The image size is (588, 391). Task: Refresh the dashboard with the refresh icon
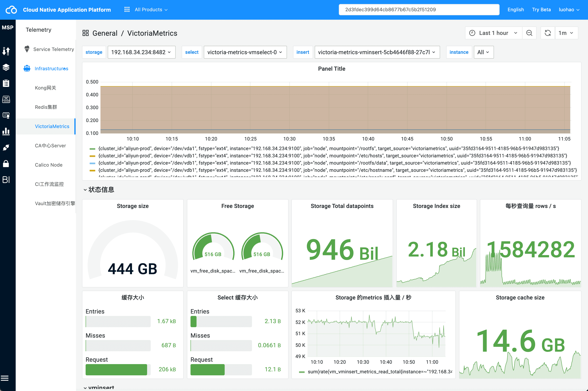point(548,33)
